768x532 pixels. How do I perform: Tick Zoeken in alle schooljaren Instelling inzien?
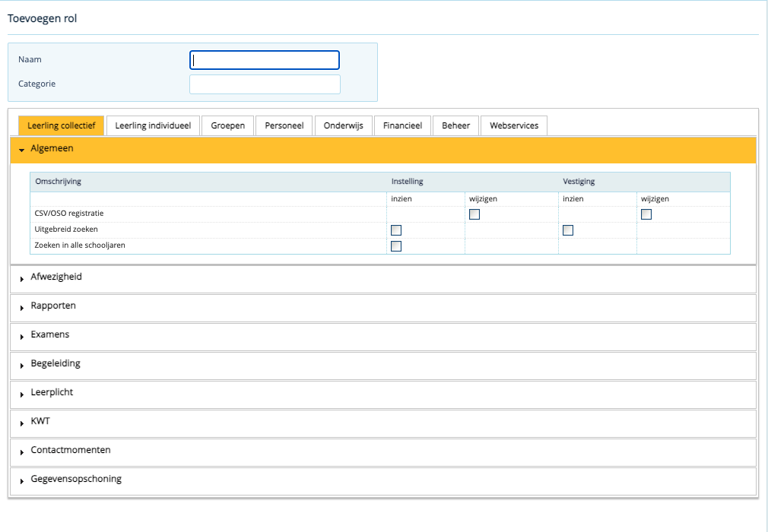click(396, 245)
